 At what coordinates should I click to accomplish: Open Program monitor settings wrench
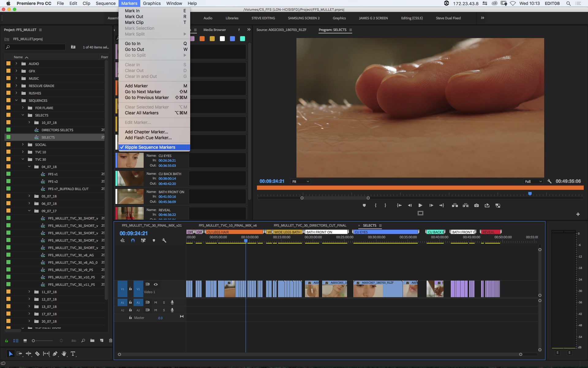coord(549,181)
